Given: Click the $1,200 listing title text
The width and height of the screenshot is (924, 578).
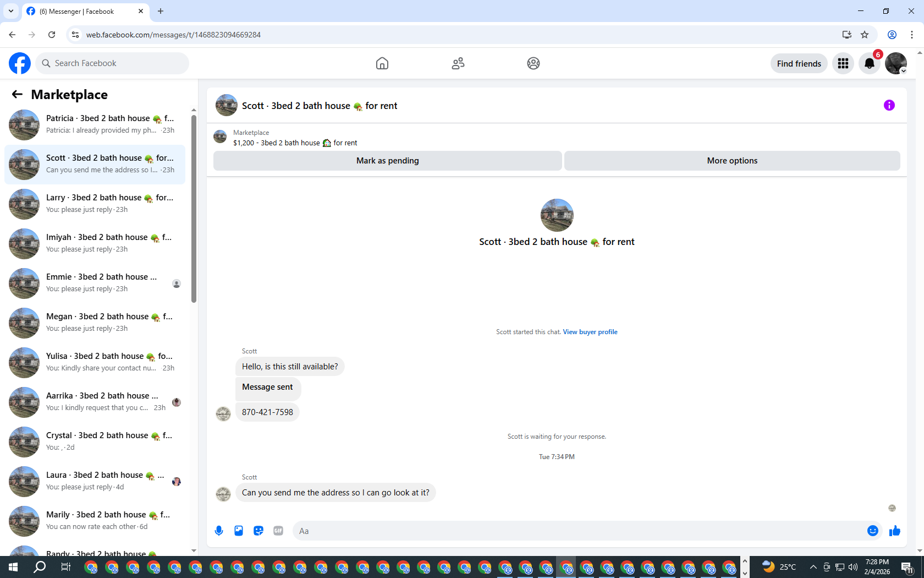Looking at the screenshot, I should click(295, 143).
